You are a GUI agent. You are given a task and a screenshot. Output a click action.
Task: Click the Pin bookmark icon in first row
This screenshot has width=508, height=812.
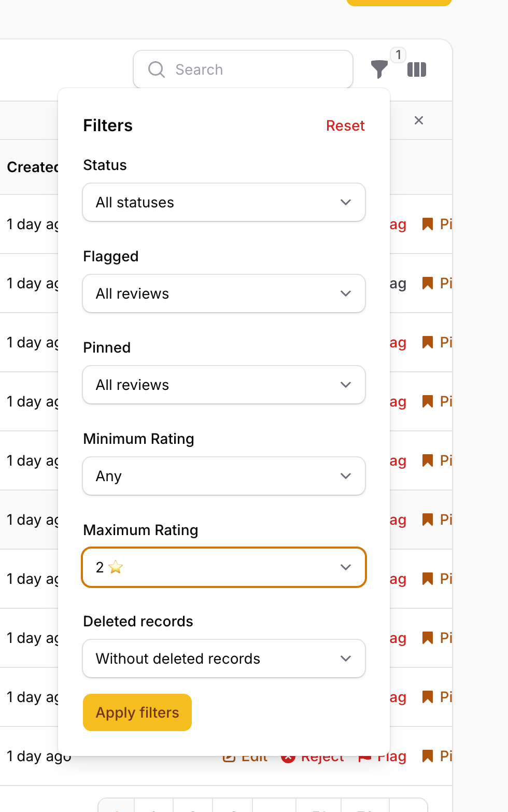[428, 224]
